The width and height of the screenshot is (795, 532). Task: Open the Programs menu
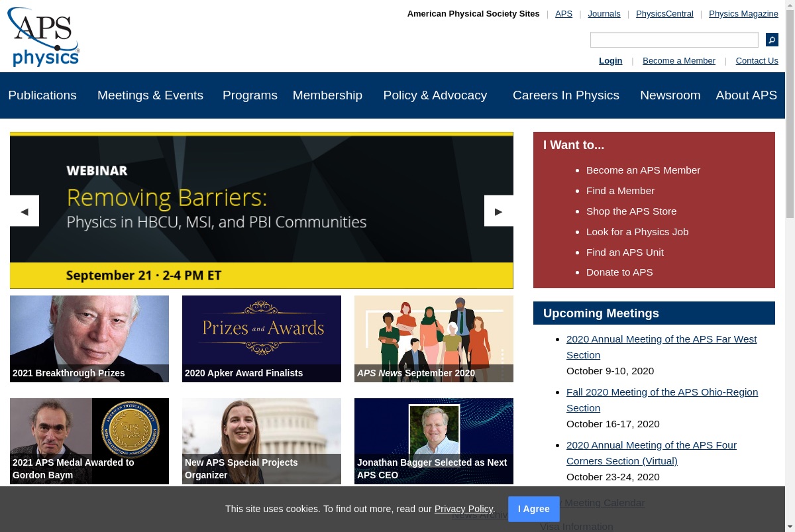250,95
